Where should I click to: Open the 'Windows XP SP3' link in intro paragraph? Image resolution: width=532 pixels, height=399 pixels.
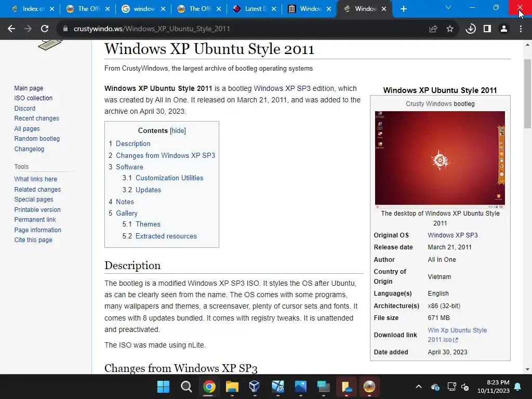pyautogui.click(x=282, y=88)
